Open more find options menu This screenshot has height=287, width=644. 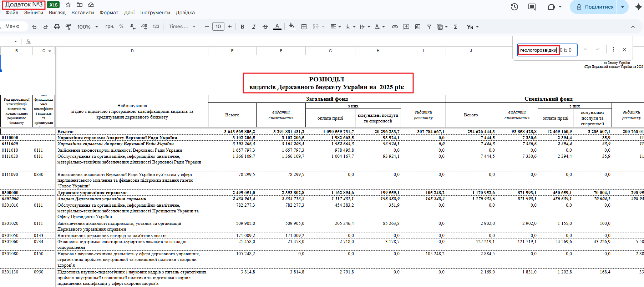613,50
